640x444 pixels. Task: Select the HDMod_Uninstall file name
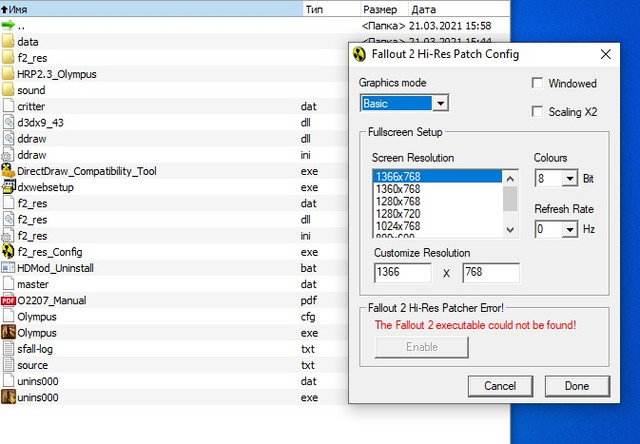pyautogui.click(x=56, y=268)
